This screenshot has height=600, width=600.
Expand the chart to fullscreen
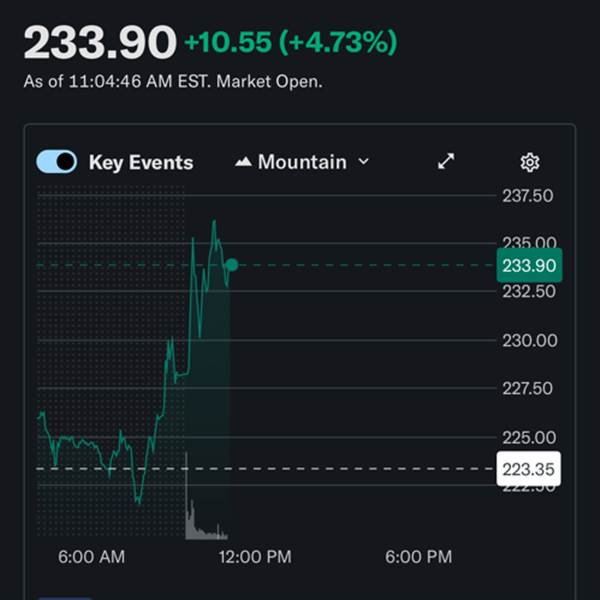447,162
